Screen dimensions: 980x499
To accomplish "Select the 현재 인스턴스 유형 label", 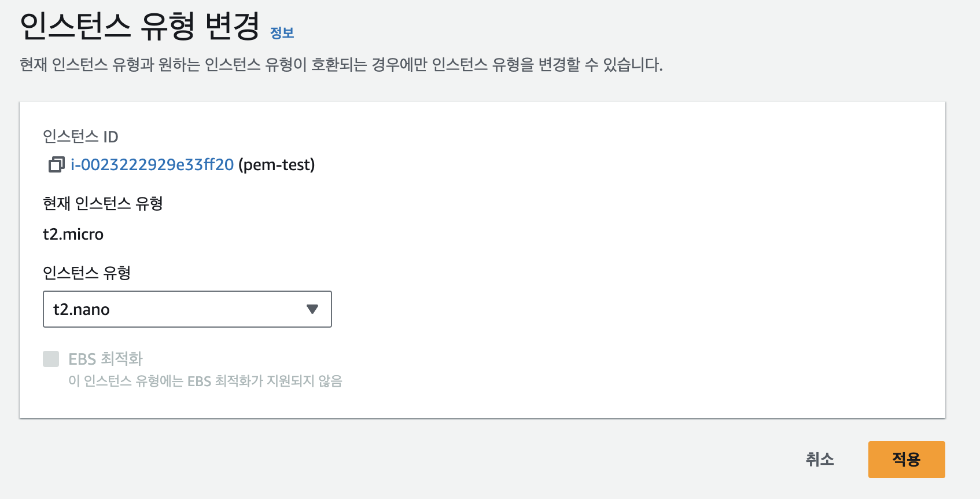I will point(103,204).
